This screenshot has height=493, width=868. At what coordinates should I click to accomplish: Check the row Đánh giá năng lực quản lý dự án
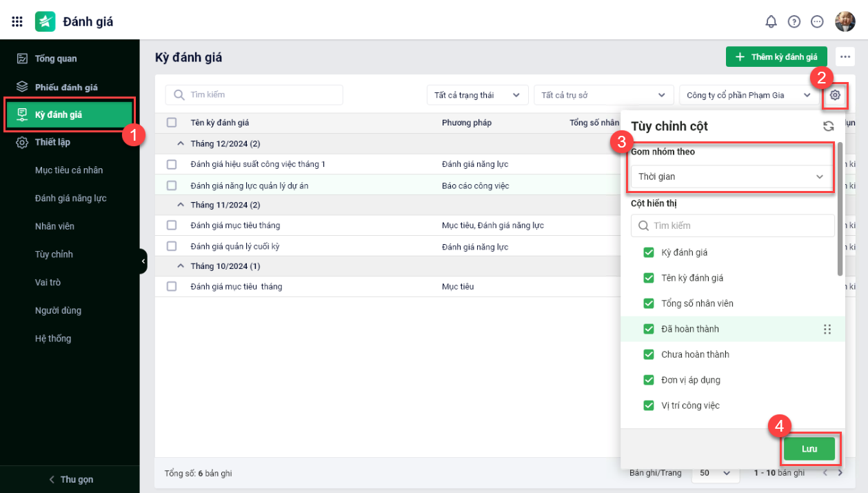(x=172, y=185)
